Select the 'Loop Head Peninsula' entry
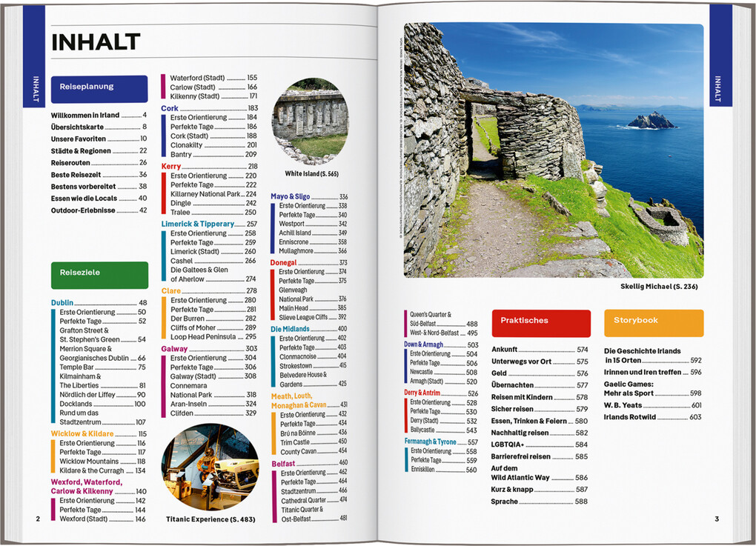Screen dimensions: 756x546 [213, 337]
